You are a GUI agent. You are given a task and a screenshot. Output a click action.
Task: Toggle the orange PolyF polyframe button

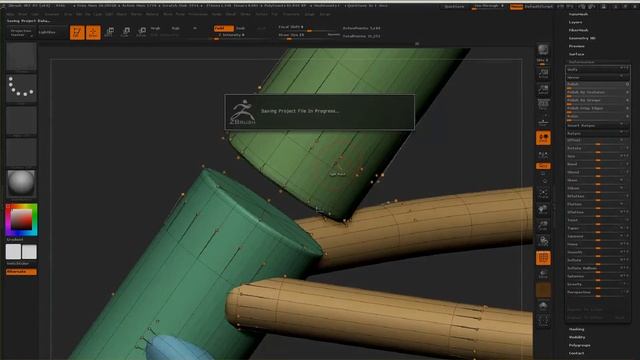pyautogui.click(x=543, y=258)
